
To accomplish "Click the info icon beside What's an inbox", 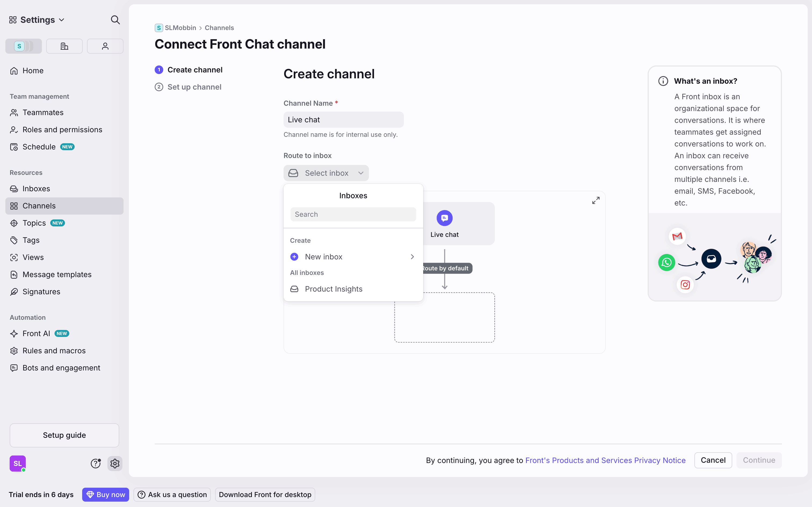I will point(663,81).
